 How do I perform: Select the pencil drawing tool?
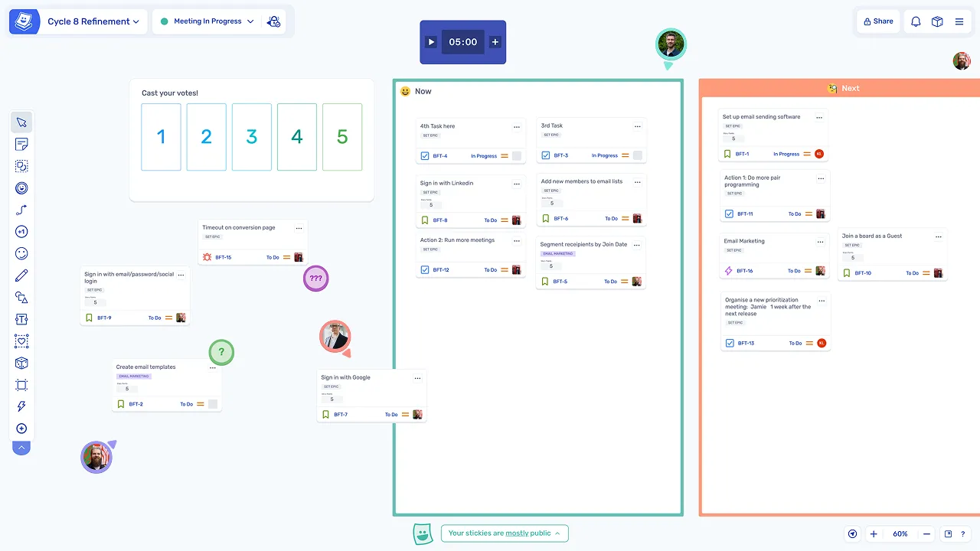[21, 275]
